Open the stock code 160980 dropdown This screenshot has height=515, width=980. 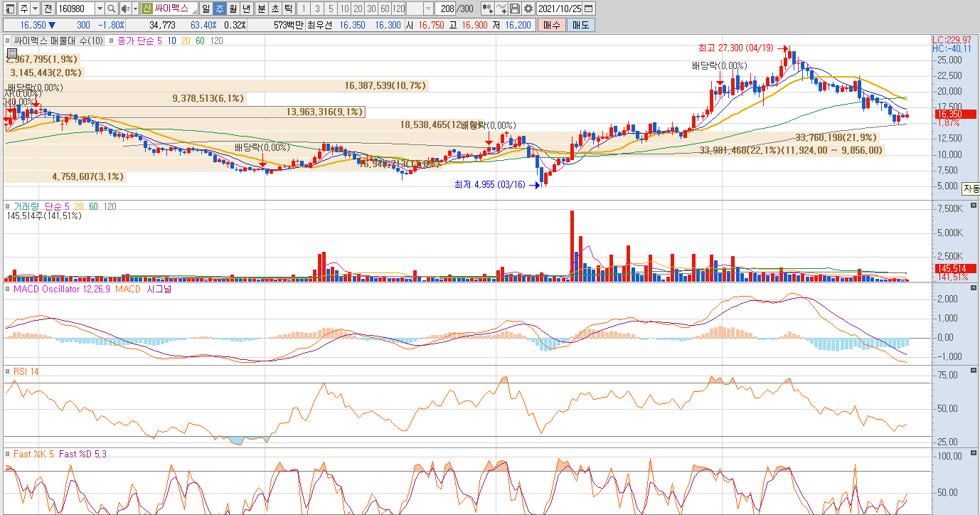click(99, 9)
